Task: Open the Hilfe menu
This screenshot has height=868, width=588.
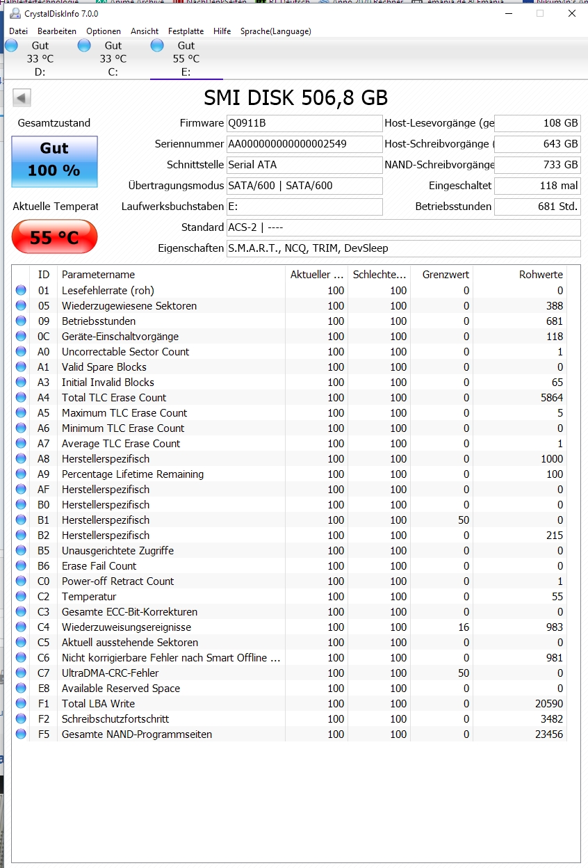Action: (222, 31)
